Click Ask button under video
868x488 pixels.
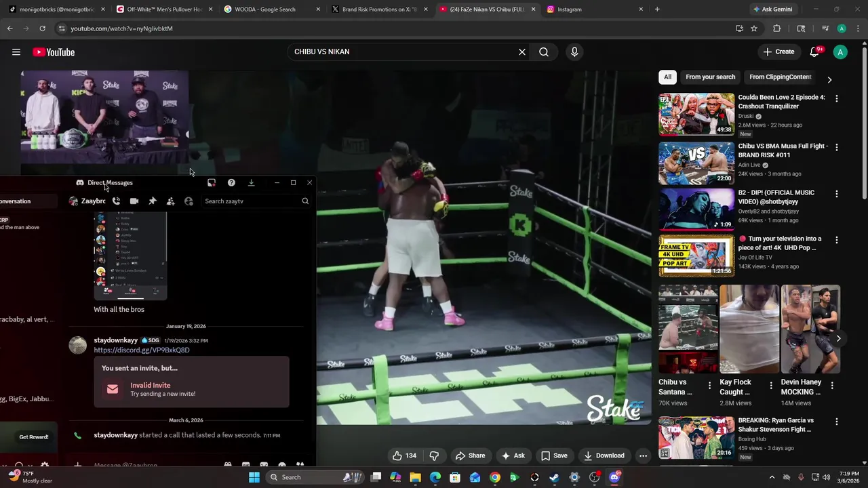513,455
